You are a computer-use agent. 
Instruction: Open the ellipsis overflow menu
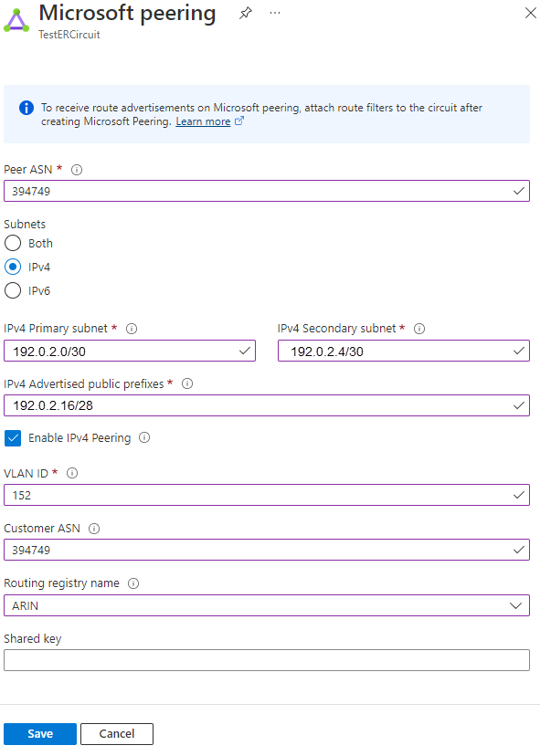[x=275, y=13]
